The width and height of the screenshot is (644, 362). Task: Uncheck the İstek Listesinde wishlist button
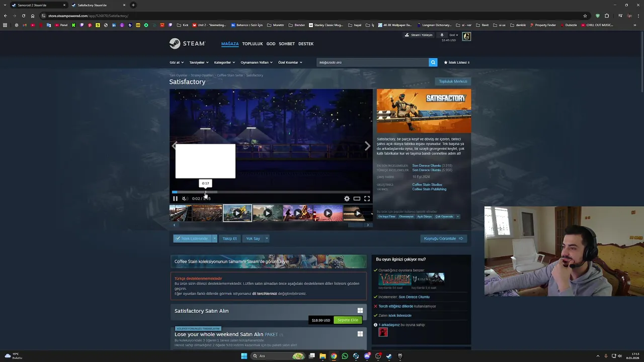point(192,238)
